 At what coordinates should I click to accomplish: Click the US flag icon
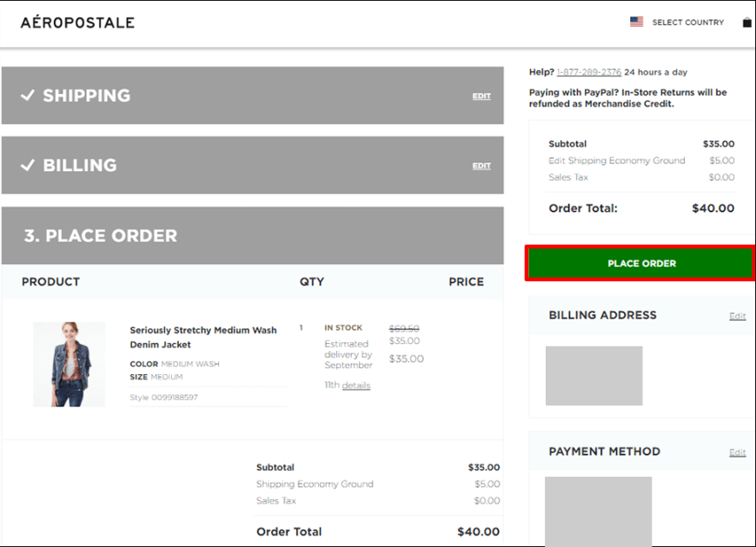[636, 22]
